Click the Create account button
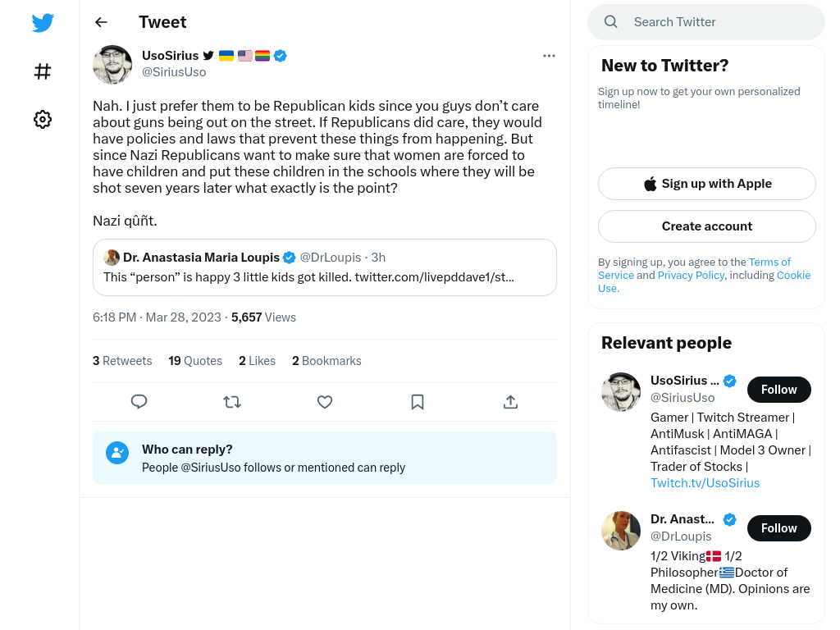The image size is (840, 630). pyautogui.click(x=706, y=226)
